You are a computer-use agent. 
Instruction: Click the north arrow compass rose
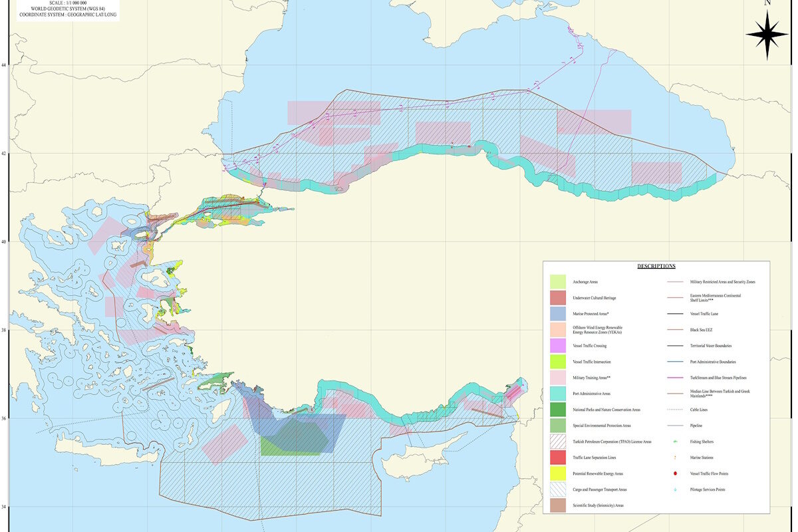point(767,35)
